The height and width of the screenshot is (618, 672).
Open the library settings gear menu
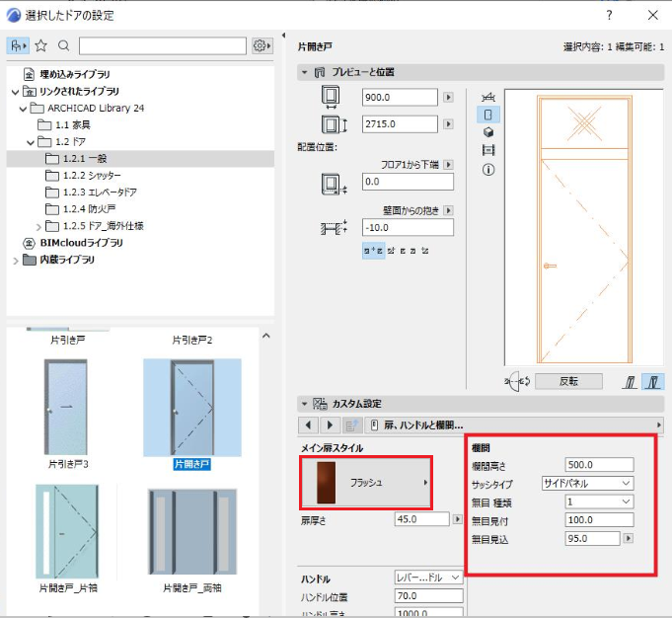click(x=262, y=45)
